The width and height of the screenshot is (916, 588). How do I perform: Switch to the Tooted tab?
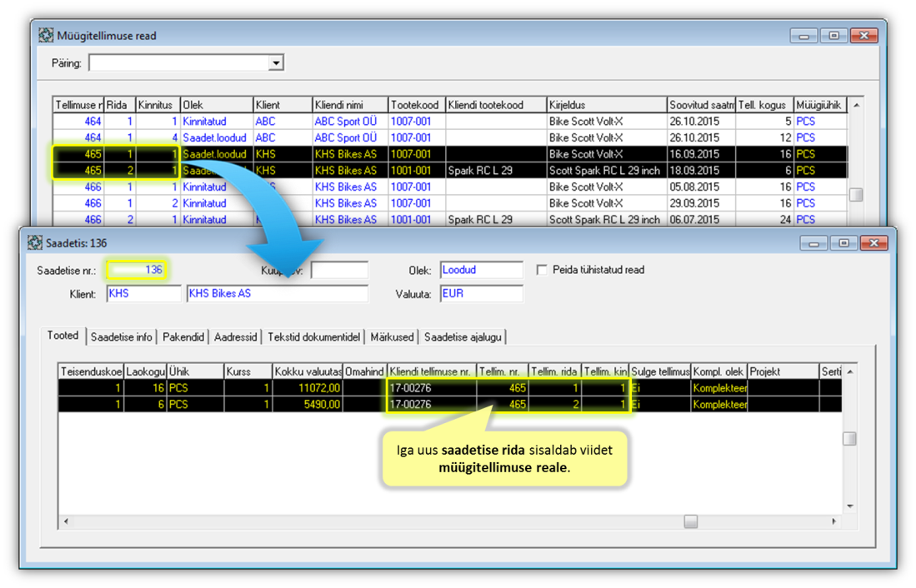click(63, 336)
